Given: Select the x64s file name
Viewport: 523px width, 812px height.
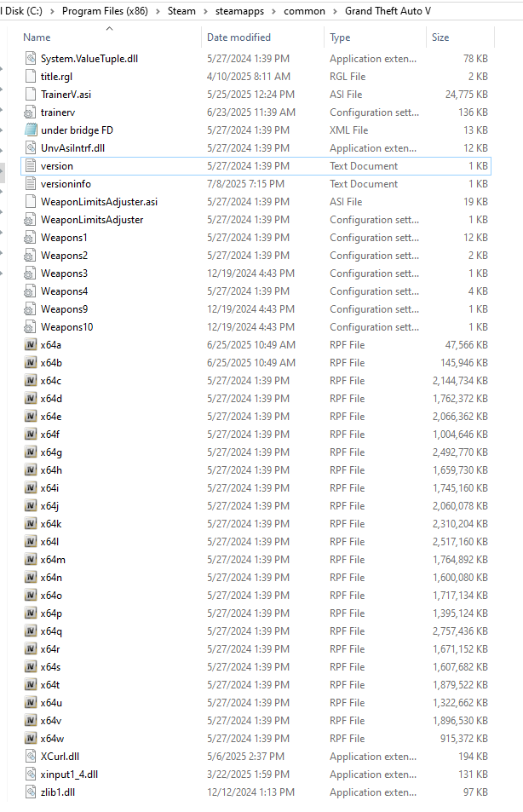Looking at the screenshot, I should click(51, 667).
